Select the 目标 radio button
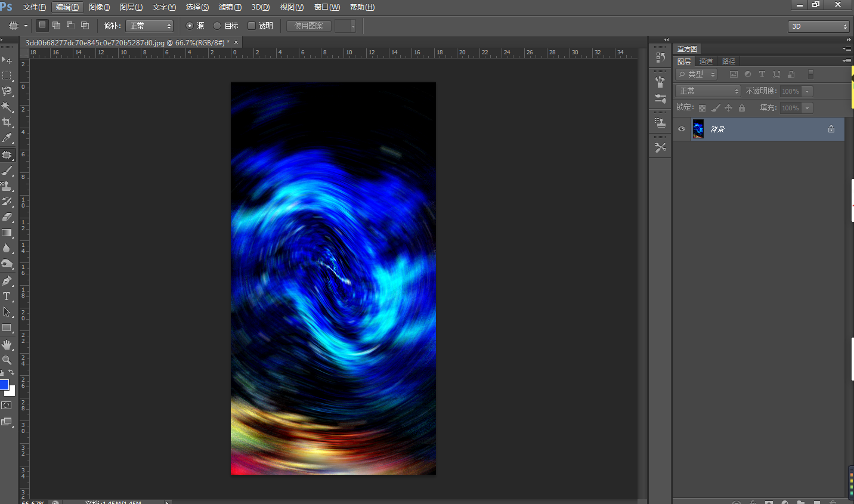Viewport: 854px width, 504px height. [218, 26]
